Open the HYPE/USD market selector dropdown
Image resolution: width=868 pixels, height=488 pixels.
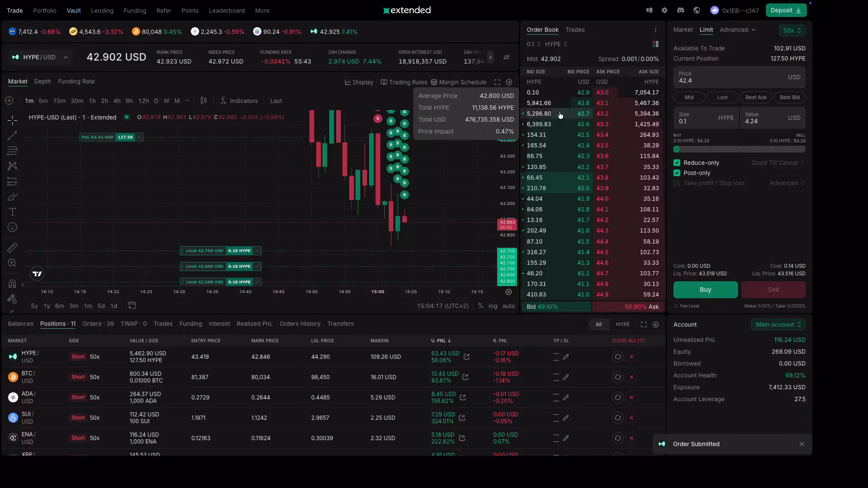[40, 57]
